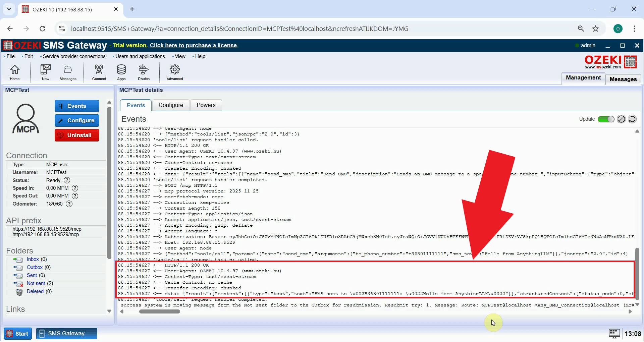644x342 pixels.
Task: Click the admin user label
Action: point(588,45)
